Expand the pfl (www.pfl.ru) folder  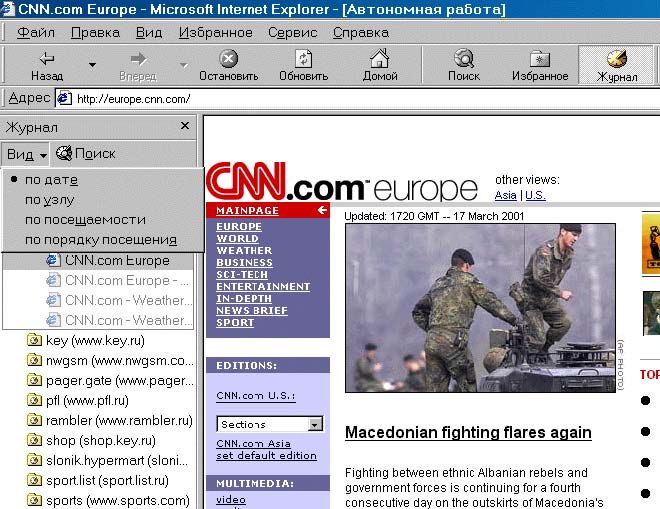[77, 400]
